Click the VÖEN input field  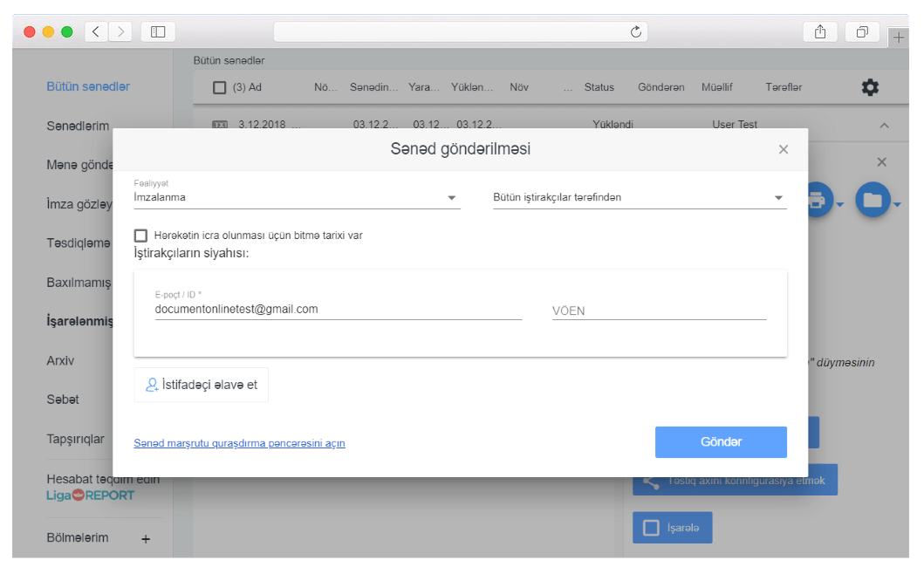[x=659, y=311]
